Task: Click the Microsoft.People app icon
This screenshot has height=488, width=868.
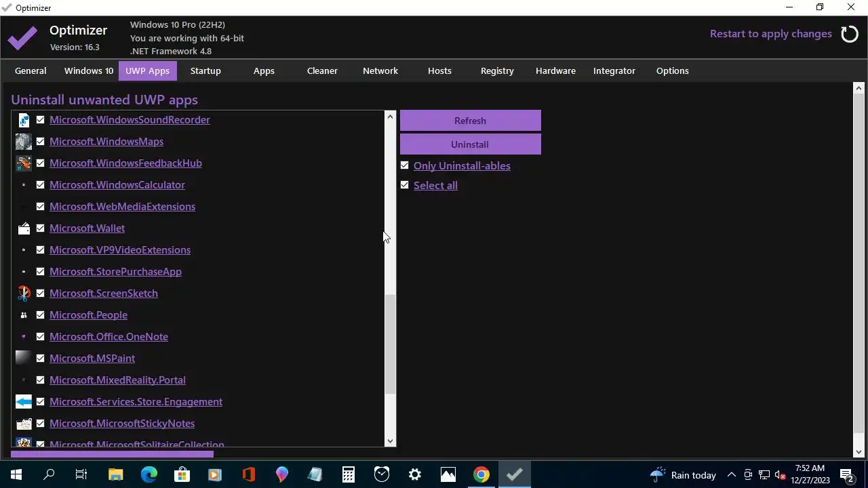Action: coord(24,315)
